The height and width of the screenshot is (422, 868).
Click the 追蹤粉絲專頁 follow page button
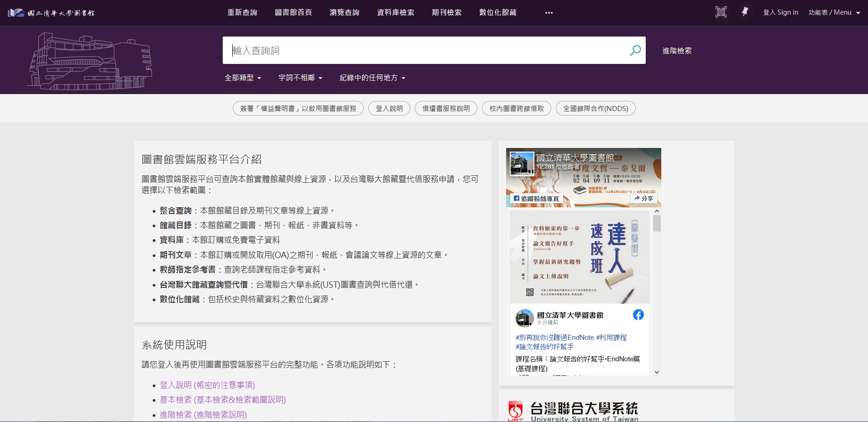[536, 199]
